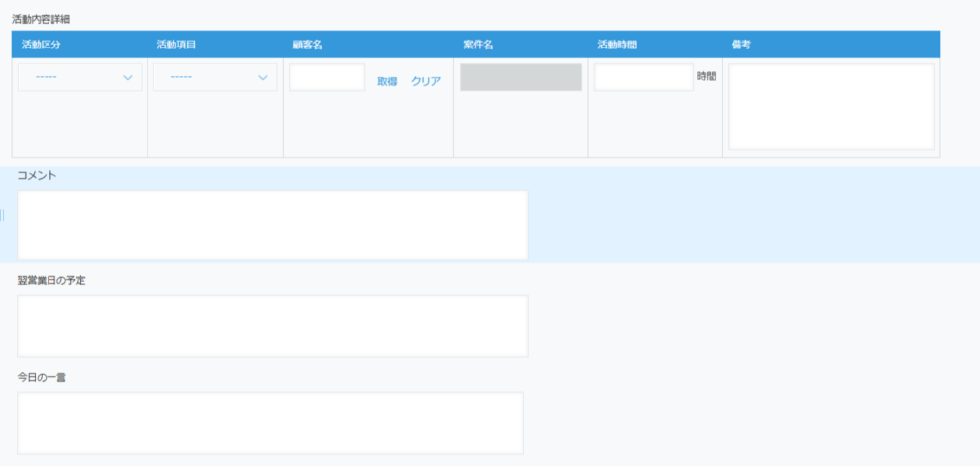
Task: Click the コメント field label
Action: pyautogui.click(x=38, y=175)
